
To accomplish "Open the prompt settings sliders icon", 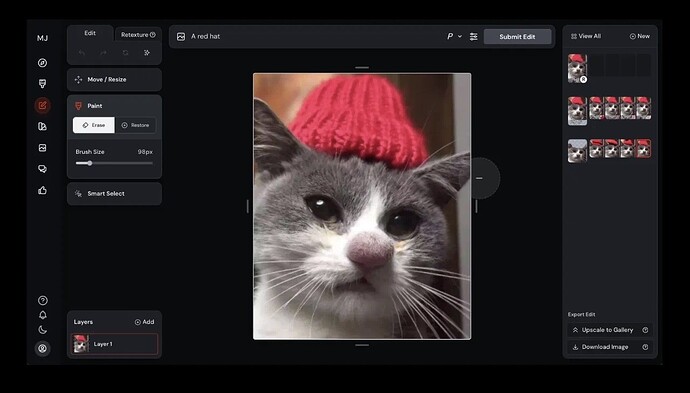I will [473, 37].
